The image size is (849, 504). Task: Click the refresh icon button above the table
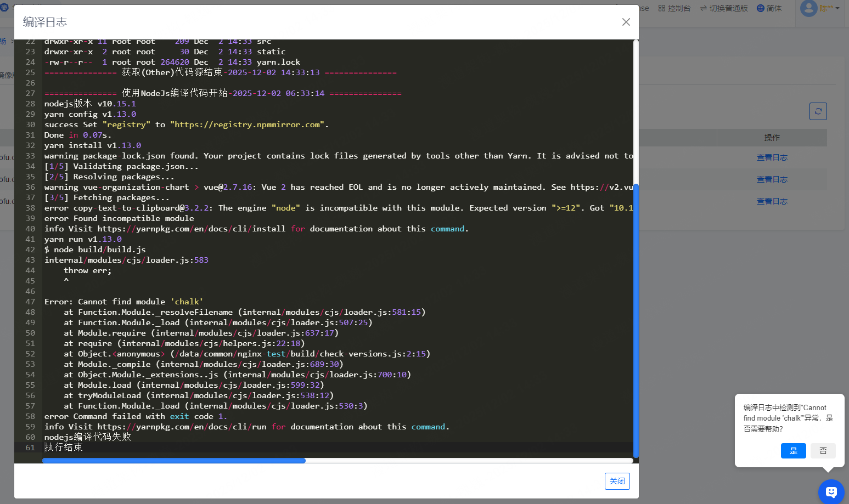818,111
